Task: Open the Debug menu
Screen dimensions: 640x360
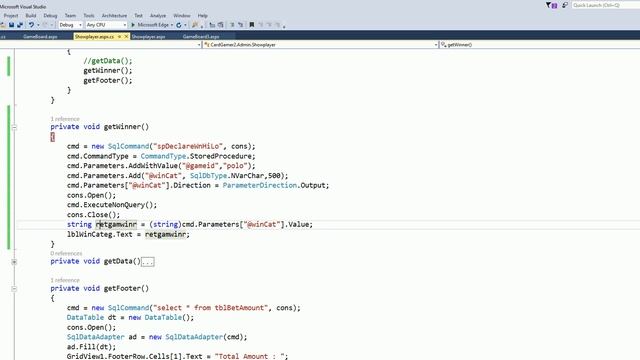Action: click(50, 16)
